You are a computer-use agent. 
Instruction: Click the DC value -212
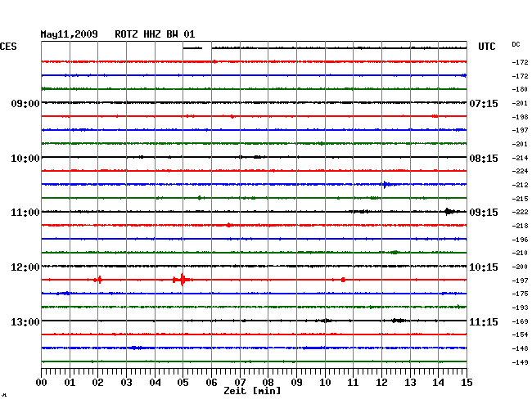(520, 185)
